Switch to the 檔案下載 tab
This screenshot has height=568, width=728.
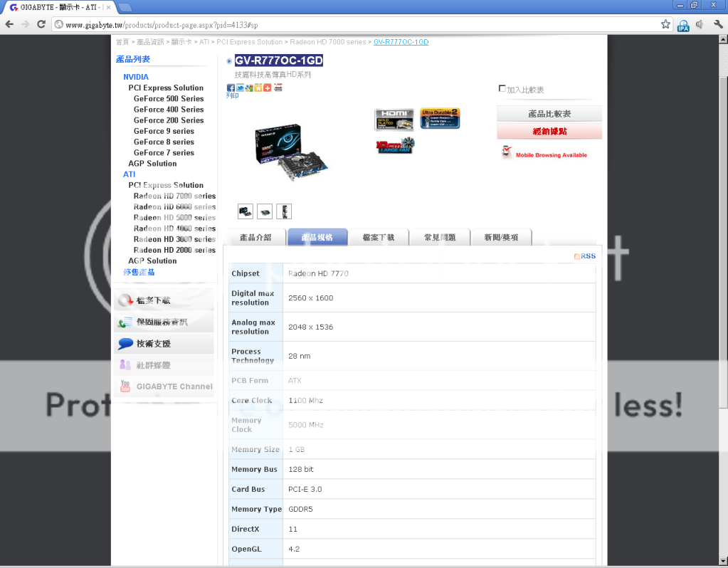point(378,238)
